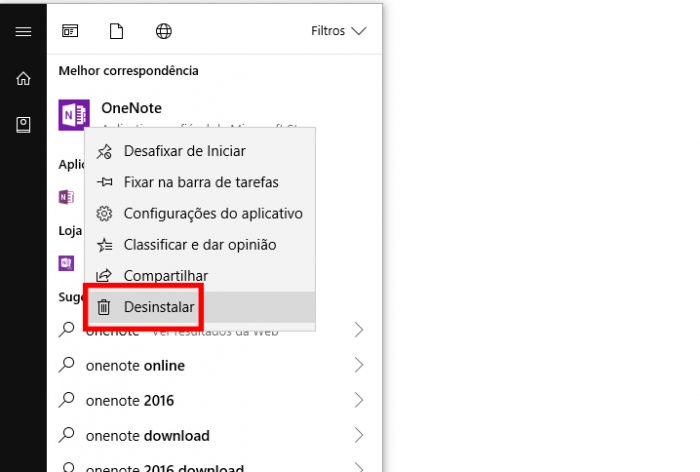Choose Compartilhar from the context menu
The width and height of the screenshot is (700, 472).
pos(200,276)
